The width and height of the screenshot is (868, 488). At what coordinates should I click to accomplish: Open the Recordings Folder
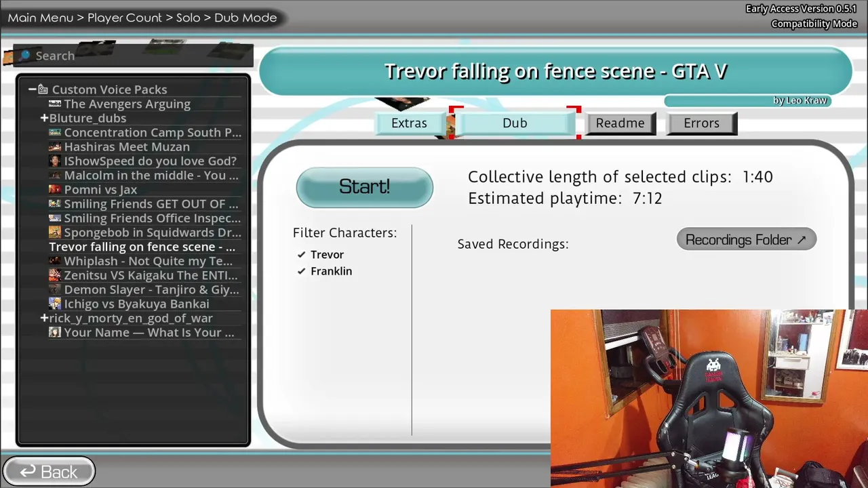pyautogui.click(x=746, y=240)
